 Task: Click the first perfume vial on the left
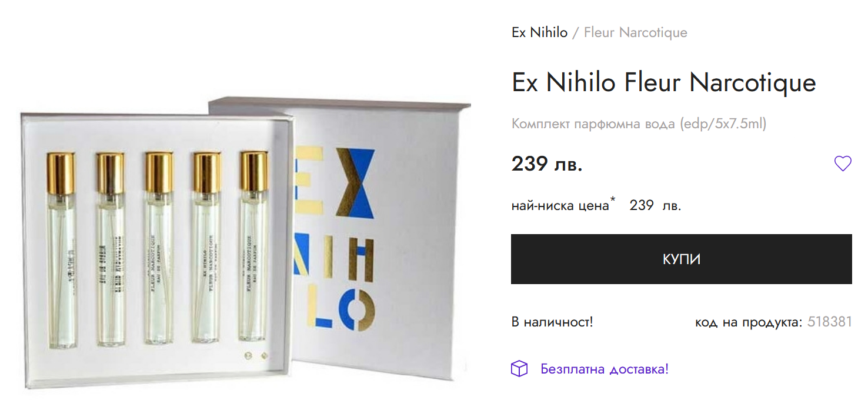pos(61,249)
